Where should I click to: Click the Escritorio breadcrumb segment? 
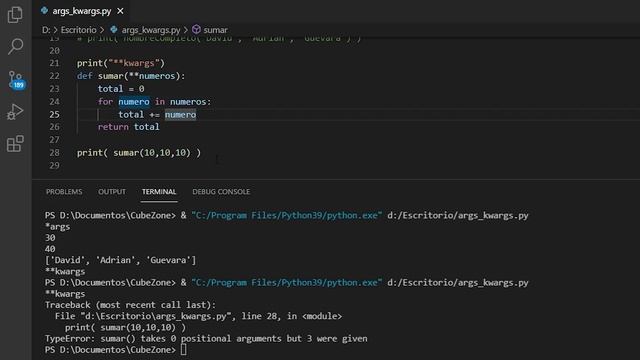click(x=78, y=30)
